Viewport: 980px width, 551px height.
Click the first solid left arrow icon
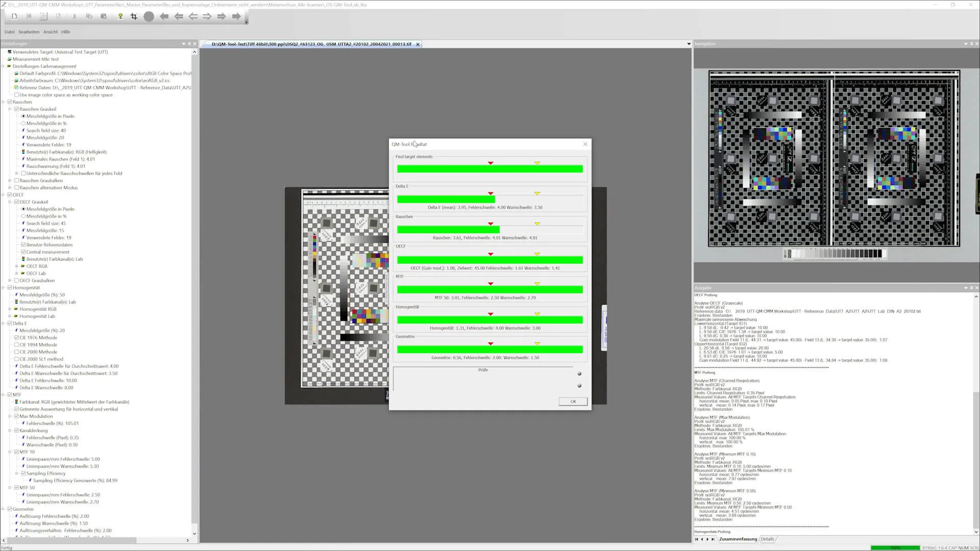[x=164, y=16]
